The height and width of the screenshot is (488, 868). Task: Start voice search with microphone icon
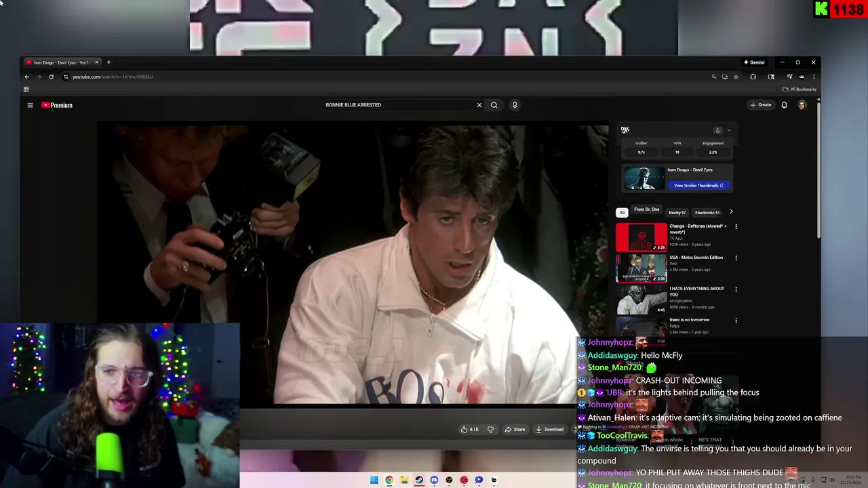[515, 105]
